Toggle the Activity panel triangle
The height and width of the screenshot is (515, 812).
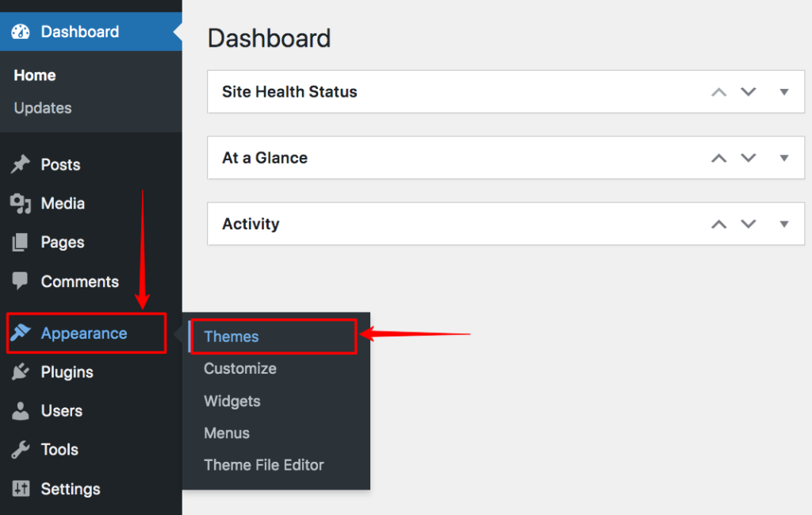784,224
